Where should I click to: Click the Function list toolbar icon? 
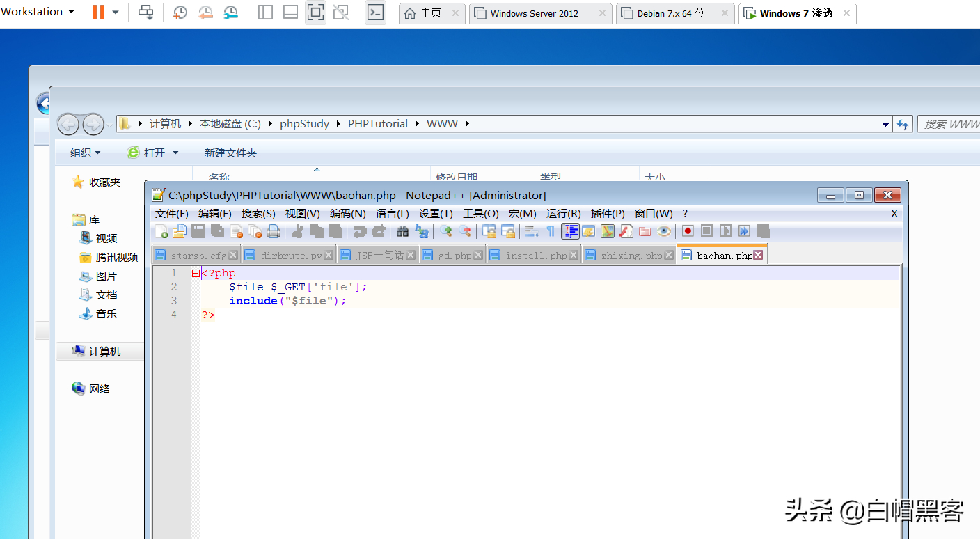pos(626,231)
